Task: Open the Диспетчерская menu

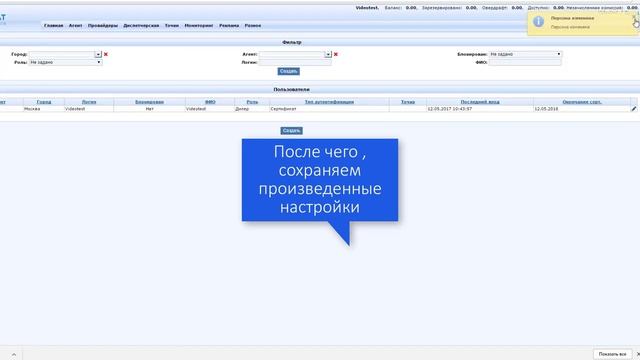Action: click(141, 25)
